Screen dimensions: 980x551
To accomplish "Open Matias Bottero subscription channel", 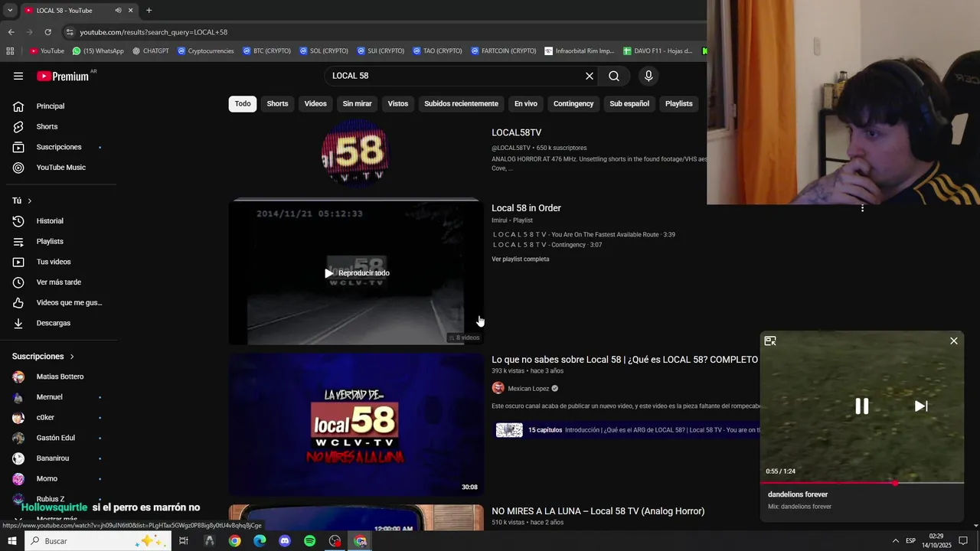I will click(58, 377).
